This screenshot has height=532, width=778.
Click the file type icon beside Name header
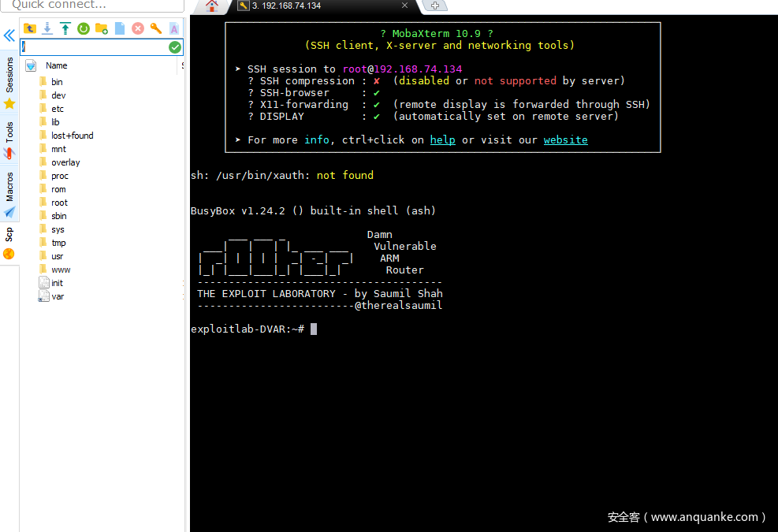[31, 65]
